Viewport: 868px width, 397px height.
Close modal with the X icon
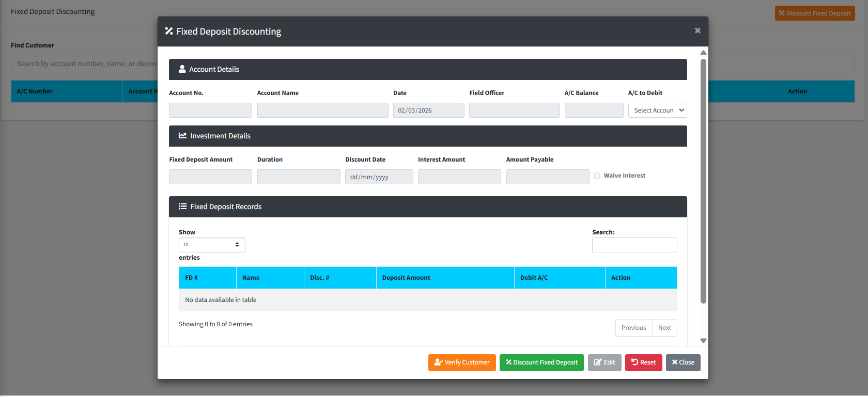click(697, 31)
